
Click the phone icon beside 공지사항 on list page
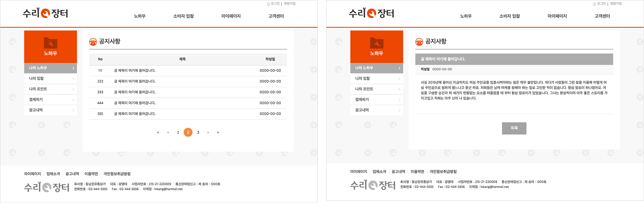tap(93, 42)
